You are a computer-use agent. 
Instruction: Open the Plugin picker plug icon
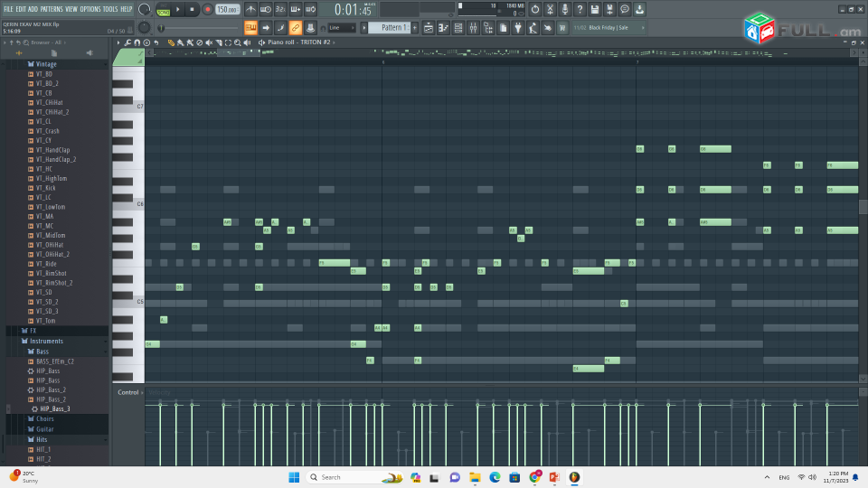(x=518, y=28)
